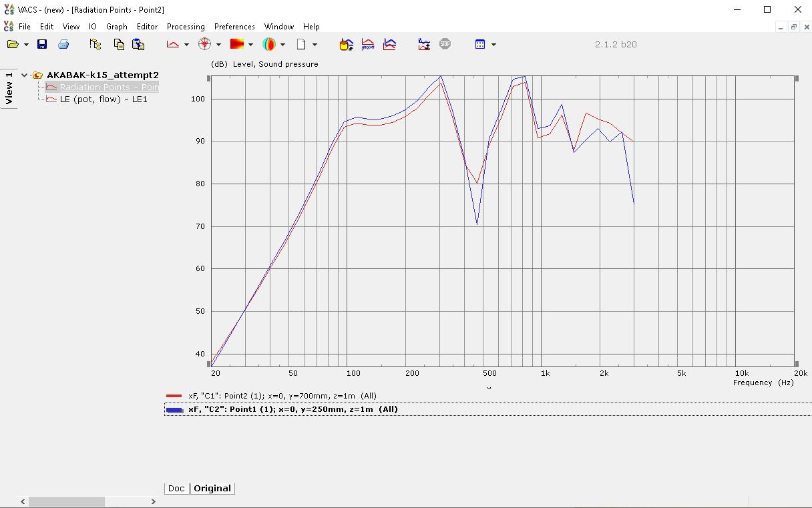Select the LE (pot, flow) - LE1 tree item

click(x=104, y=99)
